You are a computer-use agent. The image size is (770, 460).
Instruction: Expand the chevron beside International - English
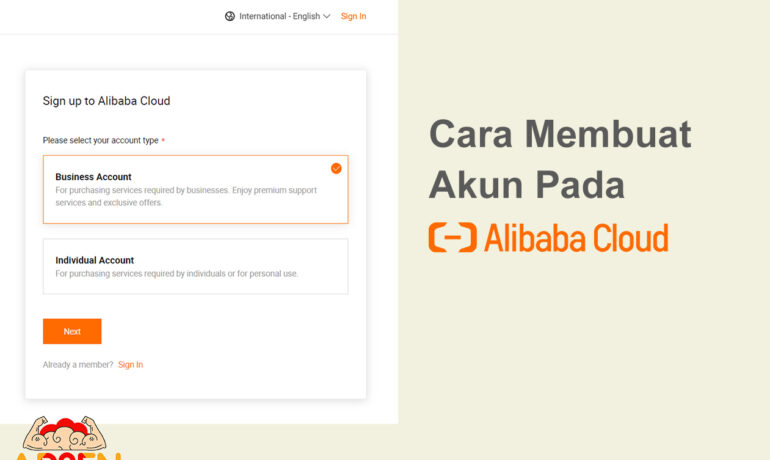click(327, 17)
